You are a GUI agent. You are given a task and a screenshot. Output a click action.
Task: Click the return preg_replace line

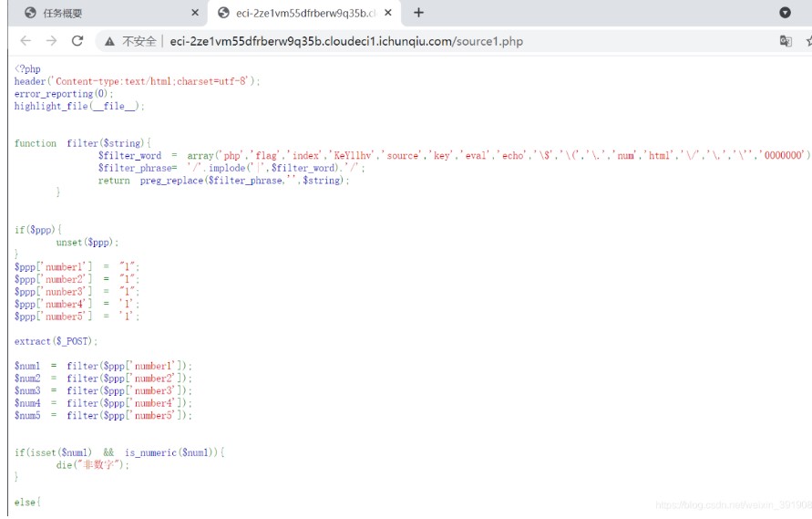[223, 181]
